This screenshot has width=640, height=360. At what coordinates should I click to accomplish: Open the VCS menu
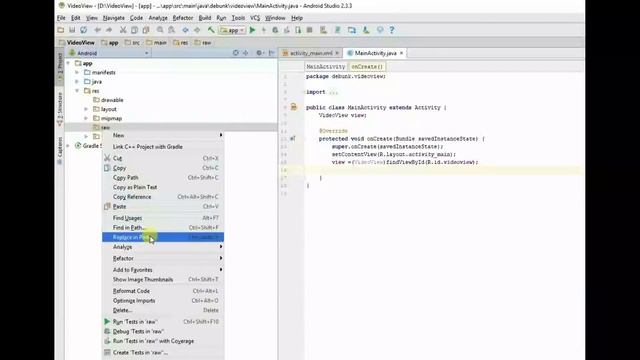click(255, 18)
